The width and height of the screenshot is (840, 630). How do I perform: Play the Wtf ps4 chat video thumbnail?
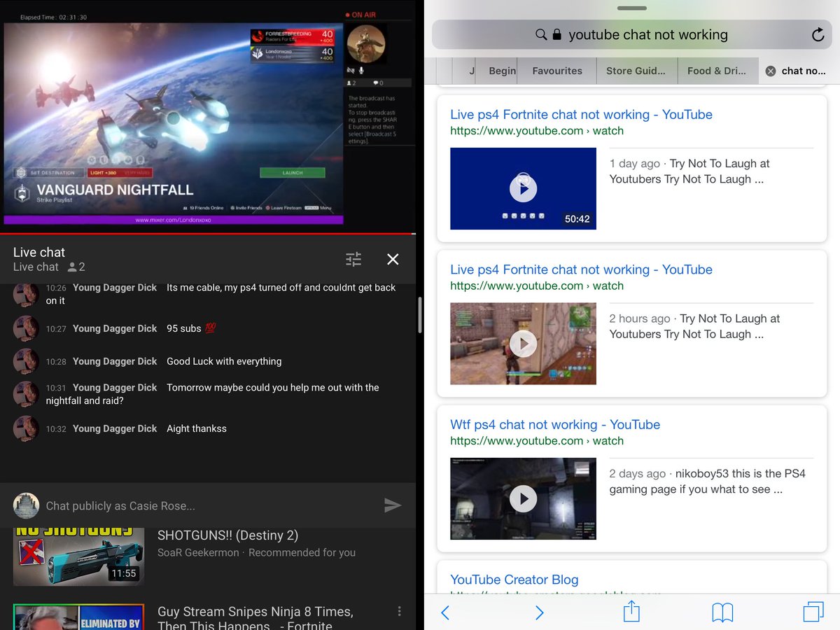pos(523,498)
